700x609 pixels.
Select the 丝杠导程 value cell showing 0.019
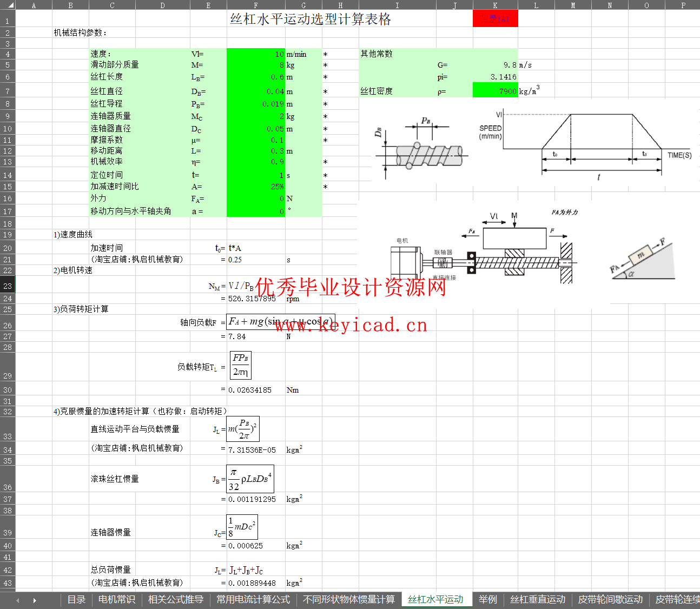(256, 104)
